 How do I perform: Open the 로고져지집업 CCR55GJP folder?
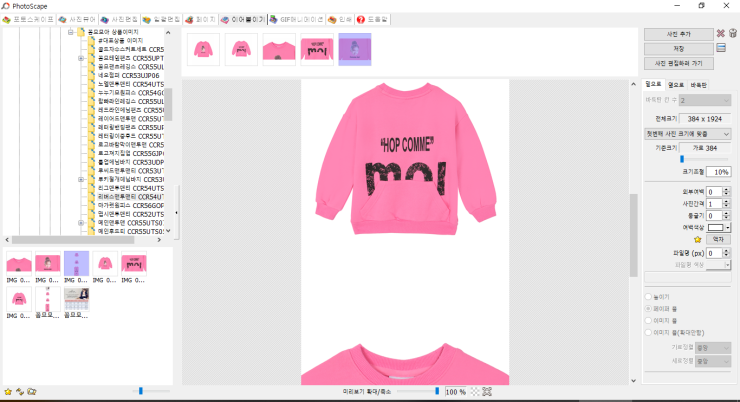(131, 153)
